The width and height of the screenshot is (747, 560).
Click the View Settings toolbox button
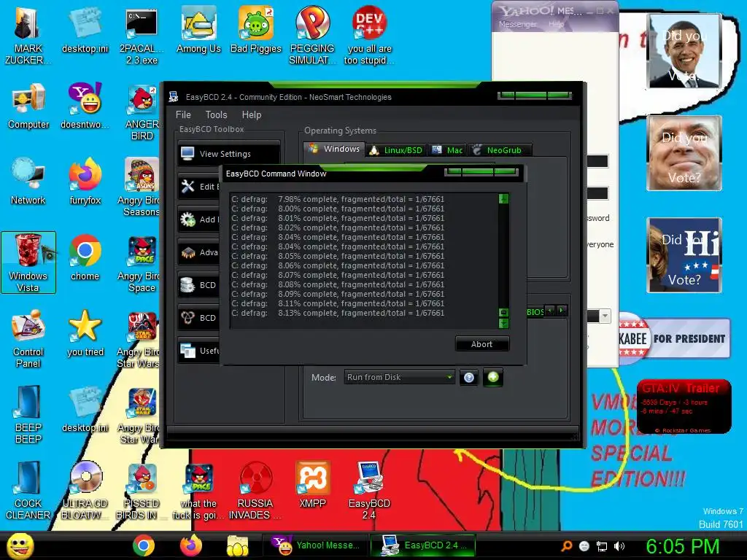(228, 154)
